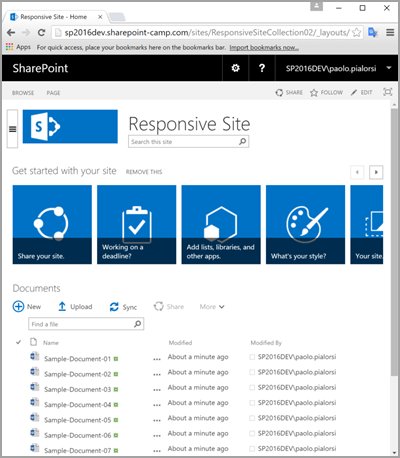400x458 pixels.
Task: Tick presence checkbox for Sample-Document-03's modifier
Action: [x=252, y=388]
